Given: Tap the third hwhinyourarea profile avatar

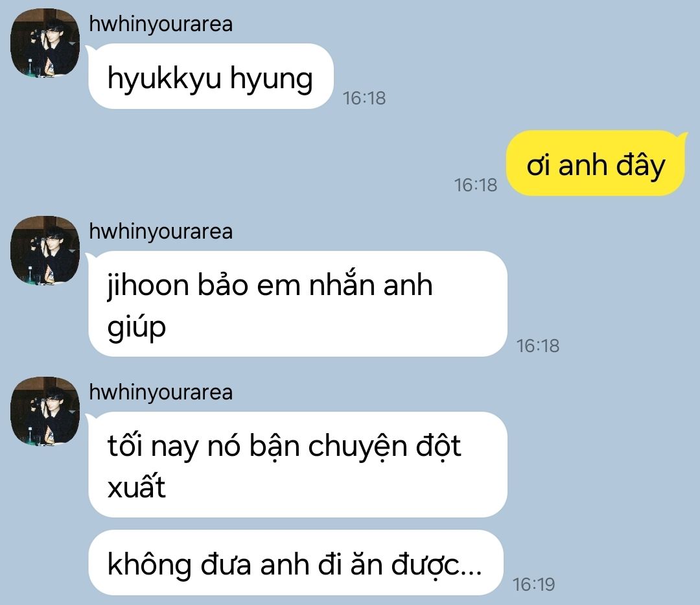Looking at the screenshot, I should click(x=45, y=411).
